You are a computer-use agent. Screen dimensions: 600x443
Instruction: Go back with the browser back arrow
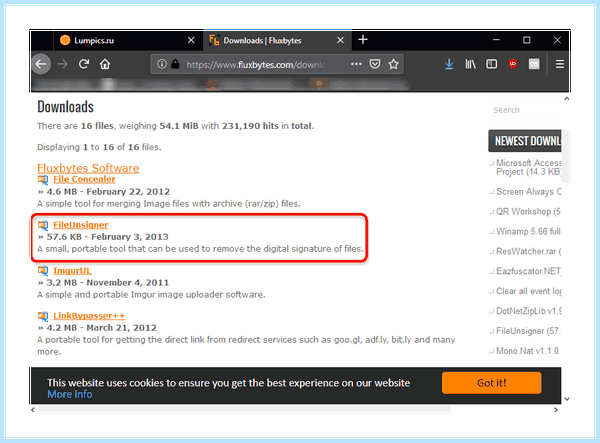pos(41,64)
